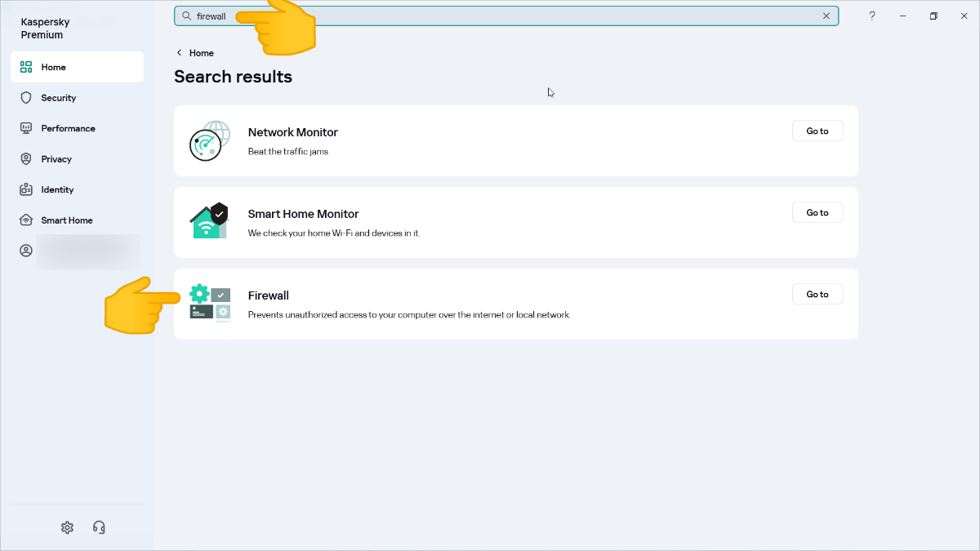The height and width of the screenshot is (551, 980).
Task: Click the Home breadcrumb link
Action: (202, 53)
